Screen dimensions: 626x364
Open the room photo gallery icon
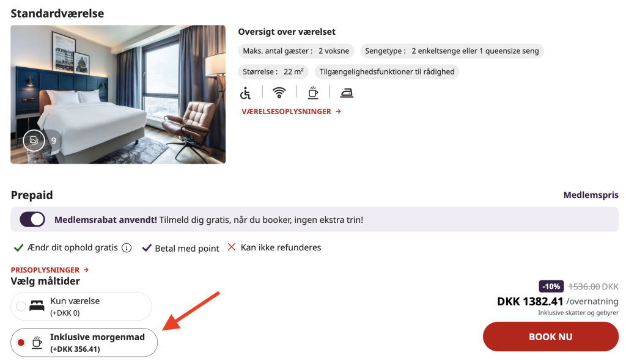click(x=34, y=140)
